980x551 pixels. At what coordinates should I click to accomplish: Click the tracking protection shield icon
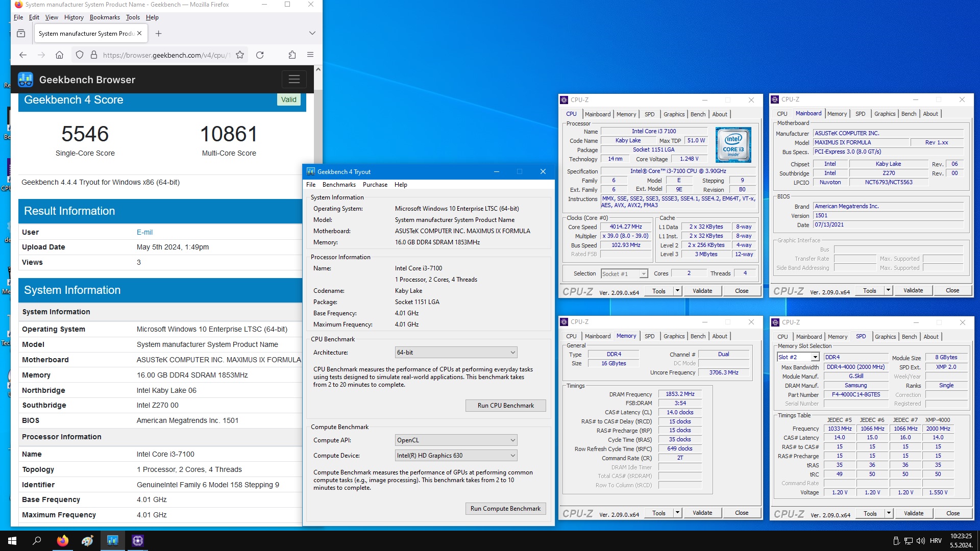pyautogui.click(x=80, y=55)
